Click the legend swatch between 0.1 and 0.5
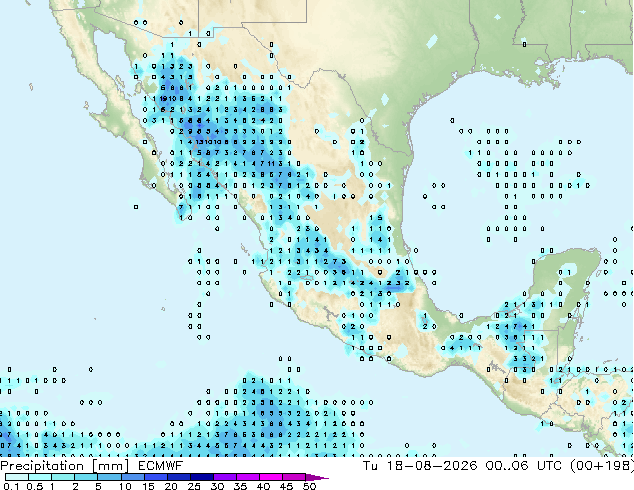Screen dimensions: 634x490 tap(17, 477)
